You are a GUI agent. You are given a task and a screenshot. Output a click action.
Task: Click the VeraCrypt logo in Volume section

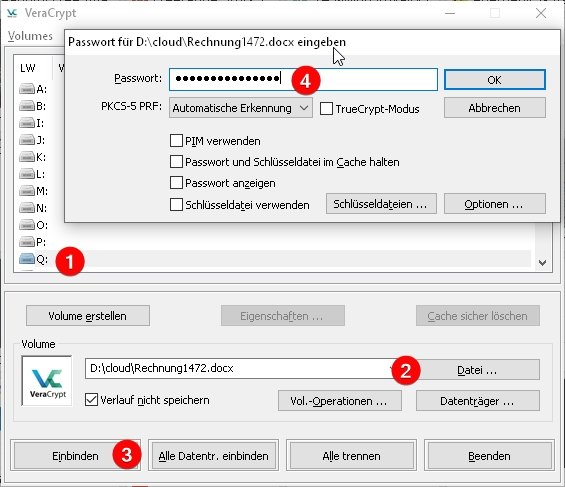47,381
